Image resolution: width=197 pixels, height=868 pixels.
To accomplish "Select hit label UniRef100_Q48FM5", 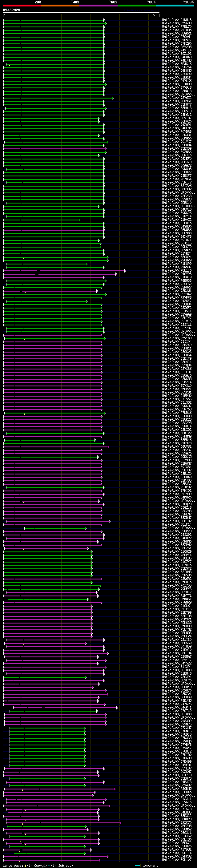I will (x=177, y=128).
